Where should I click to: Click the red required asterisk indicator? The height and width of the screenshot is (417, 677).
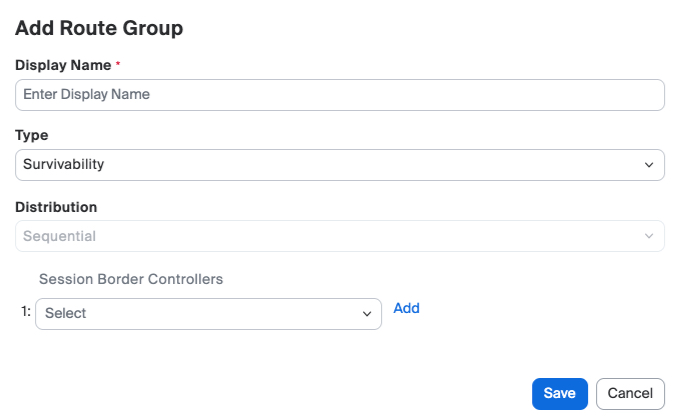(119, 63)
